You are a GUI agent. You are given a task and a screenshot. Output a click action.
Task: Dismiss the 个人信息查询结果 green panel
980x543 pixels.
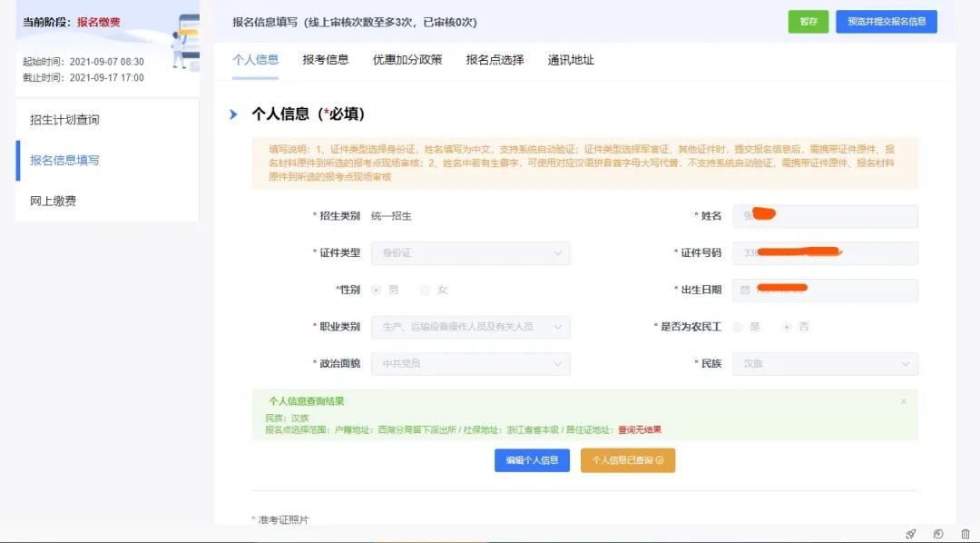point(903,400)
